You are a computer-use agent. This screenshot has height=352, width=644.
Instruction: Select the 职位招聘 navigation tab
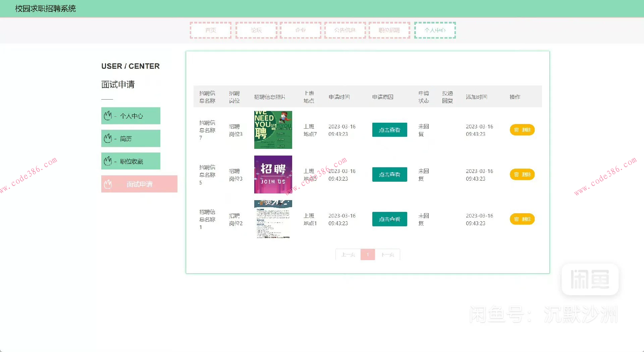(x=389, y=30)
